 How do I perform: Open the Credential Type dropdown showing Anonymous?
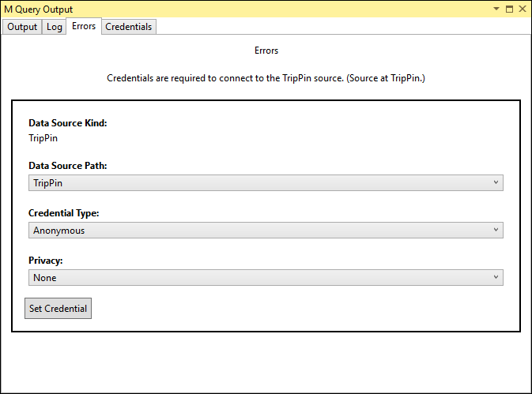point(266,231)
